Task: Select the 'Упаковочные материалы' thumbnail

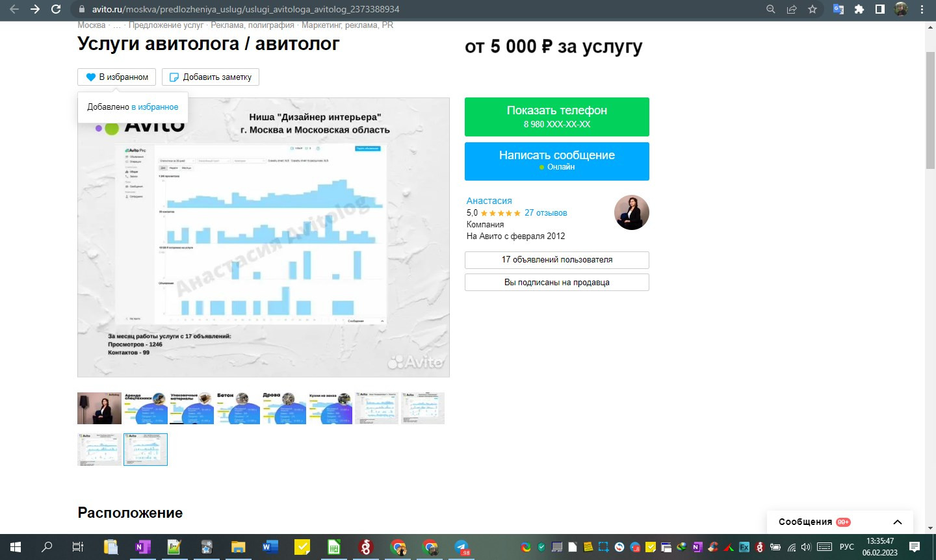Action: click(x=192, y=408)
